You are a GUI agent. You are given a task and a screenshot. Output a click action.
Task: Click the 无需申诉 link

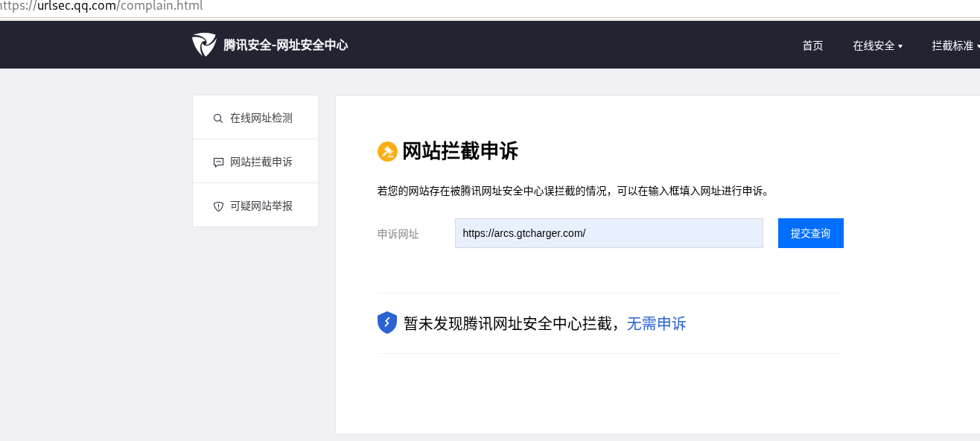pos(656,323)
